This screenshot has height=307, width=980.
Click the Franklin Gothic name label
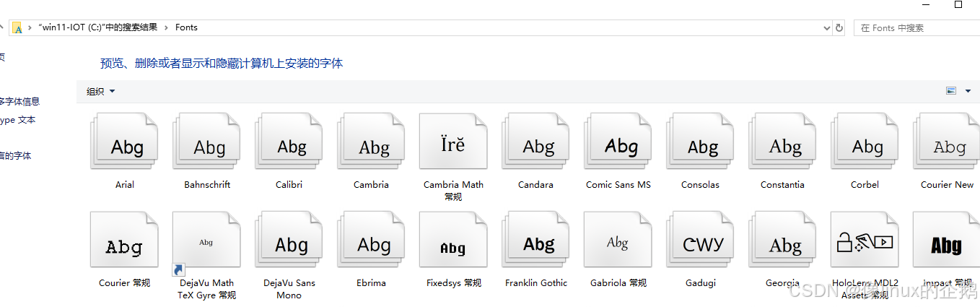click(x=536, y=282)
